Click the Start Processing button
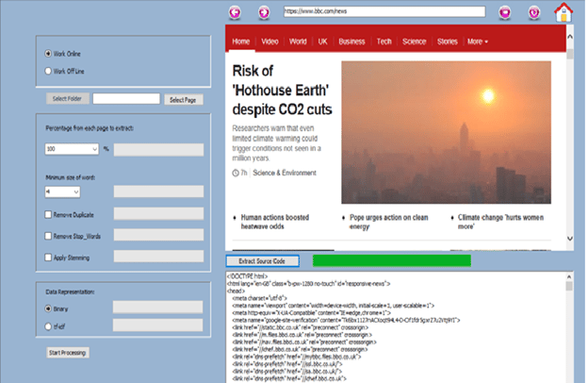 tap(68, 353)
